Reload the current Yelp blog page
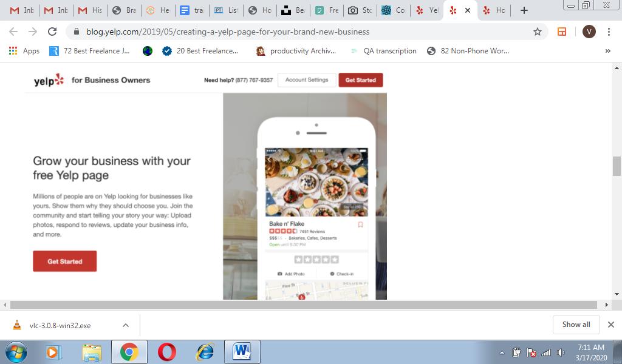This screenshot has width=622, height=364. (52, 32)
